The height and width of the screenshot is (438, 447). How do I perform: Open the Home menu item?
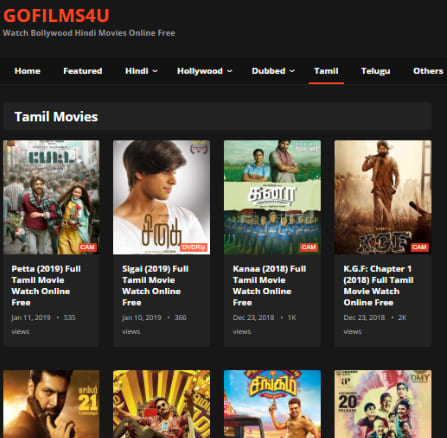coord(27,71)
